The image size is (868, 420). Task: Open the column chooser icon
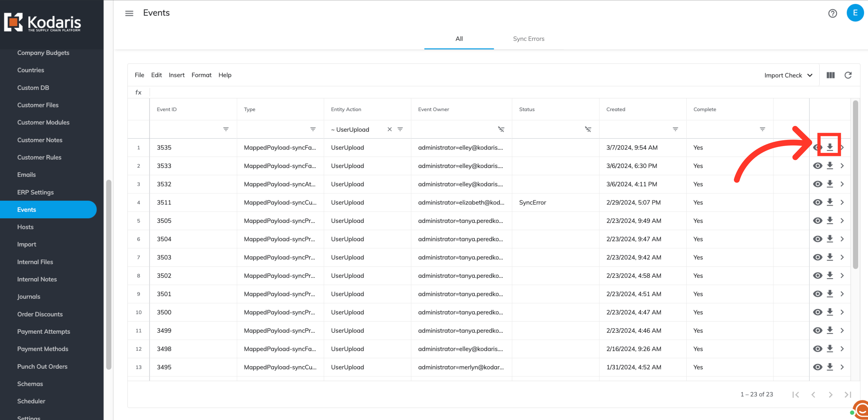point(830,75)
